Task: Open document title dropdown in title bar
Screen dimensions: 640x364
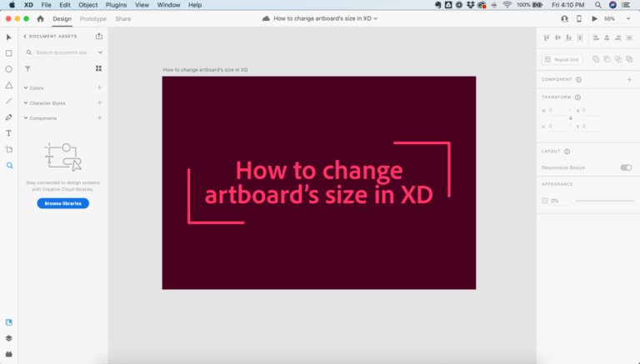Action: pyautogui.click(x=376, y=18)
